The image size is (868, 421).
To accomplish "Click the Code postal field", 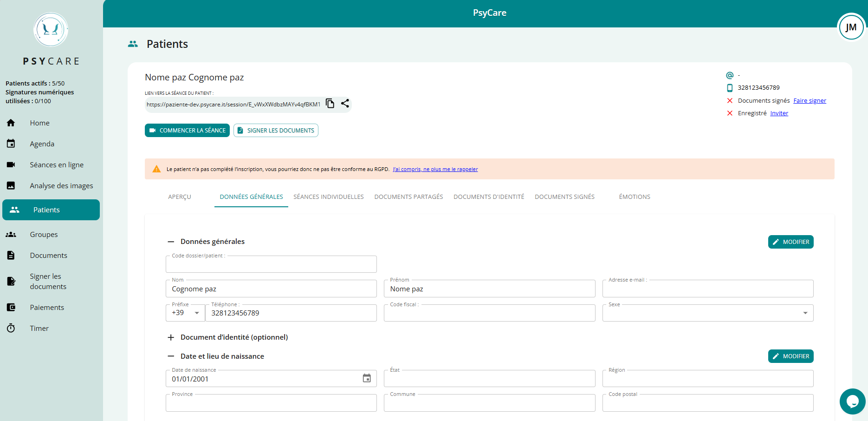I will tap(708, 403).
